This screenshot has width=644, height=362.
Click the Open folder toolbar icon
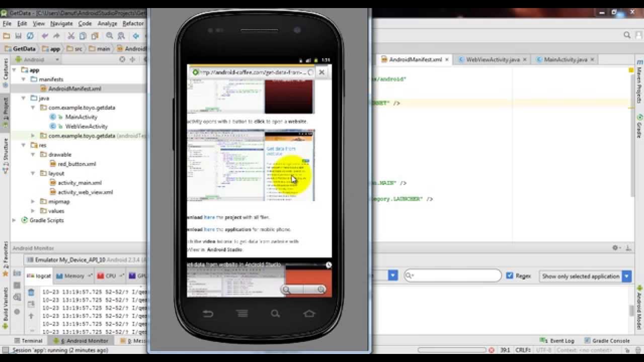7,36
